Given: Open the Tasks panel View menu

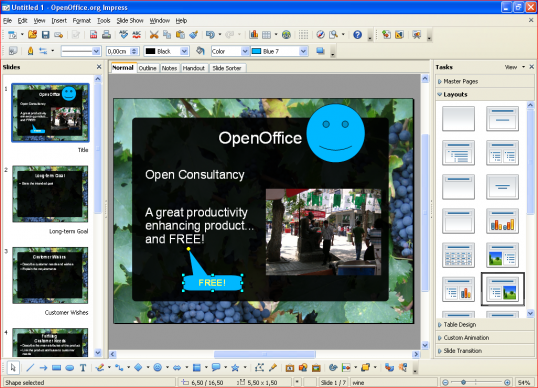Looking at the screenshot, I should point(514,67).
